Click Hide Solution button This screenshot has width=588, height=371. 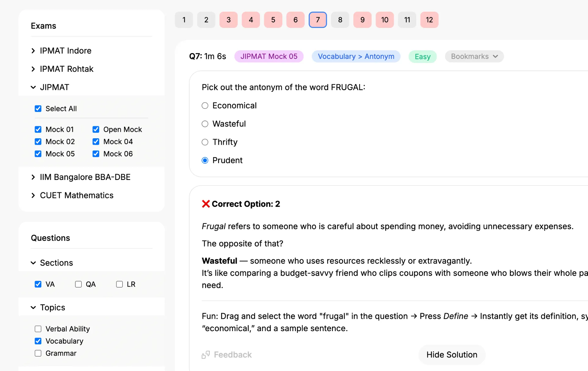pyautogui.click(x=452, y=355)
